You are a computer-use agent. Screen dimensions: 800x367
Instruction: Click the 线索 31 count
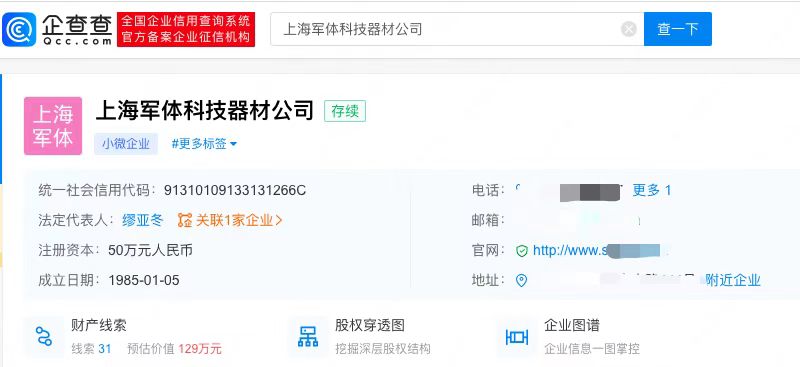pos(91,349)
